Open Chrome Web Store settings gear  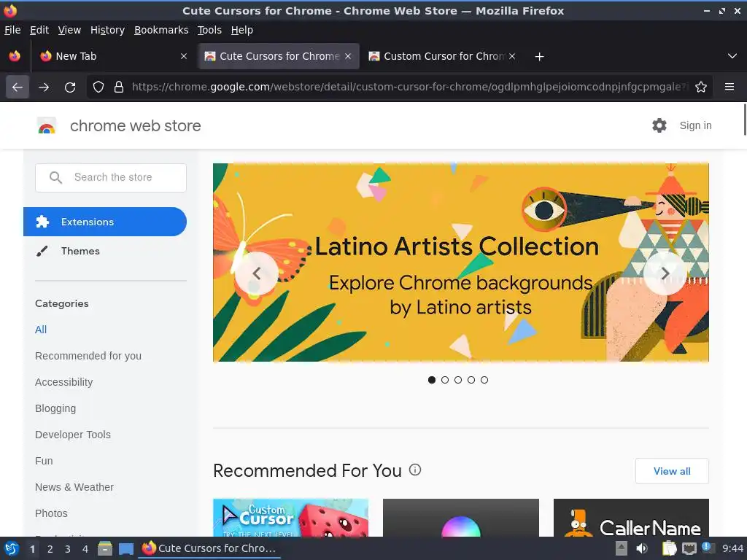pyautogui.click(x=659, y=125)
